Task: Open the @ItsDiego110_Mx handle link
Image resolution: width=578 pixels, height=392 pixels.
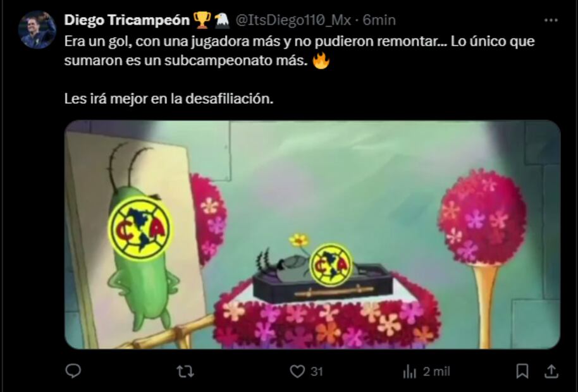Action: (293, 20)
